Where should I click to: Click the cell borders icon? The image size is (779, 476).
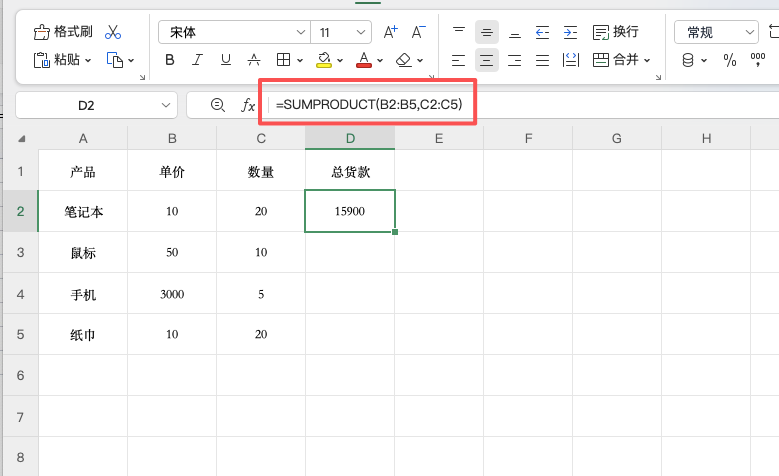point(283,60)
